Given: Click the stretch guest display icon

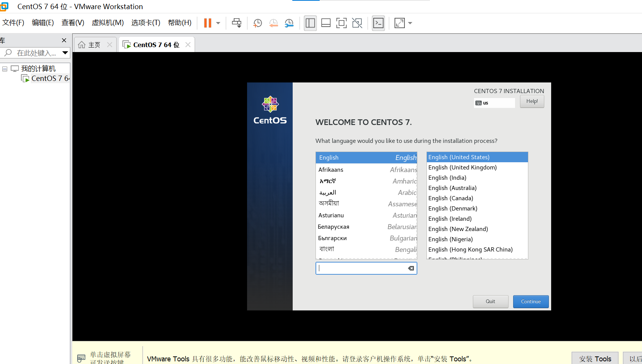Looking at the screenshot, I should 399,23.
